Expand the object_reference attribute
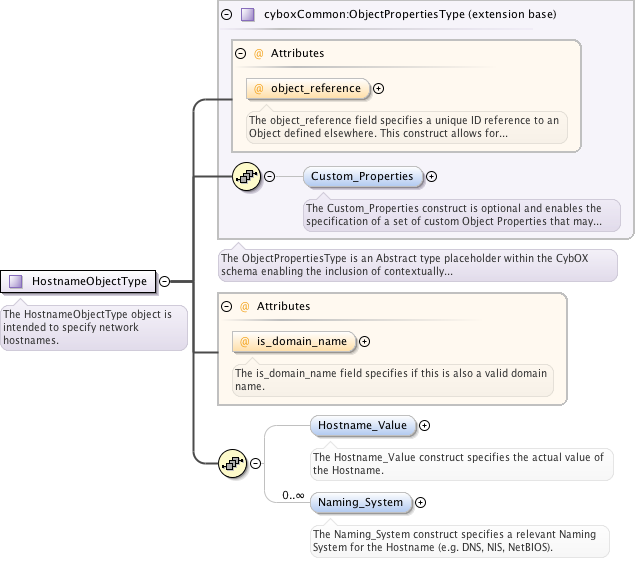 [379, 89]
